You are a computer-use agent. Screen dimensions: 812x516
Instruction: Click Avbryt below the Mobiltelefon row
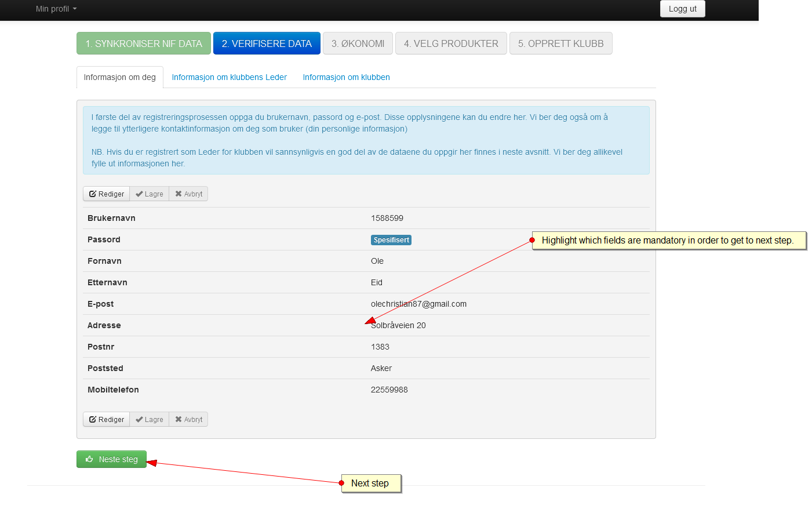coord(188,419)
